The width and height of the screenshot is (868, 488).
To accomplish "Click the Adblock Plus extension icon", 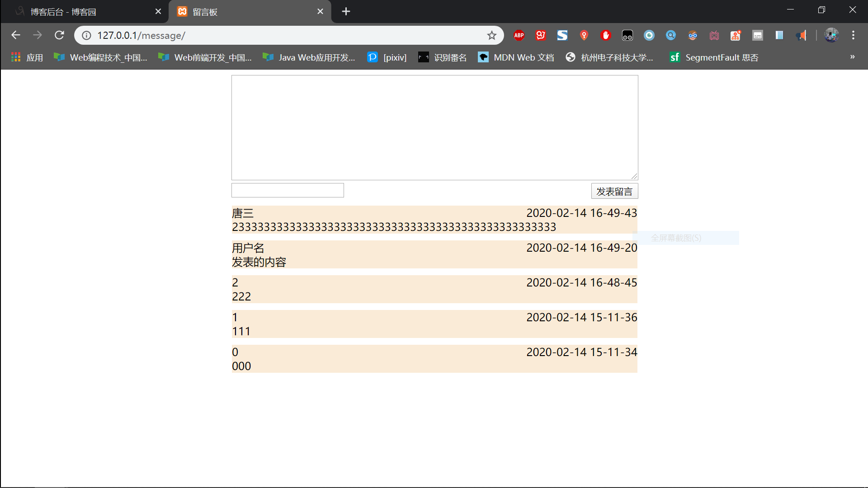I will 519,35.
